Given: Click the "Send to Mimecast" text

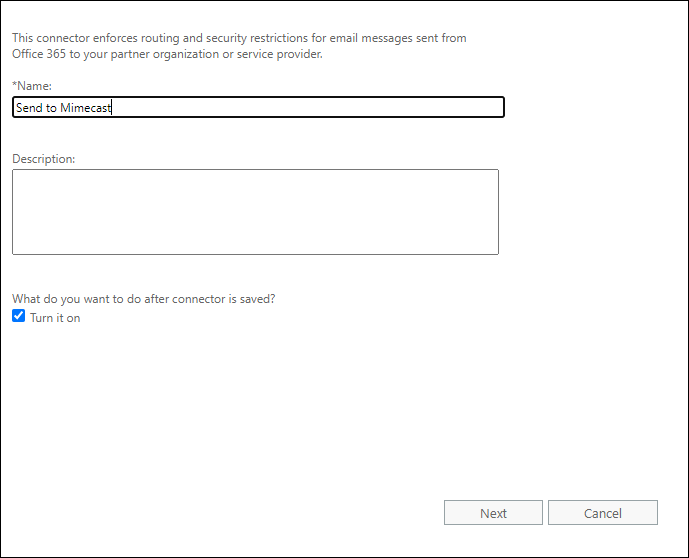Looking at the screenshot, I should 63,108.
